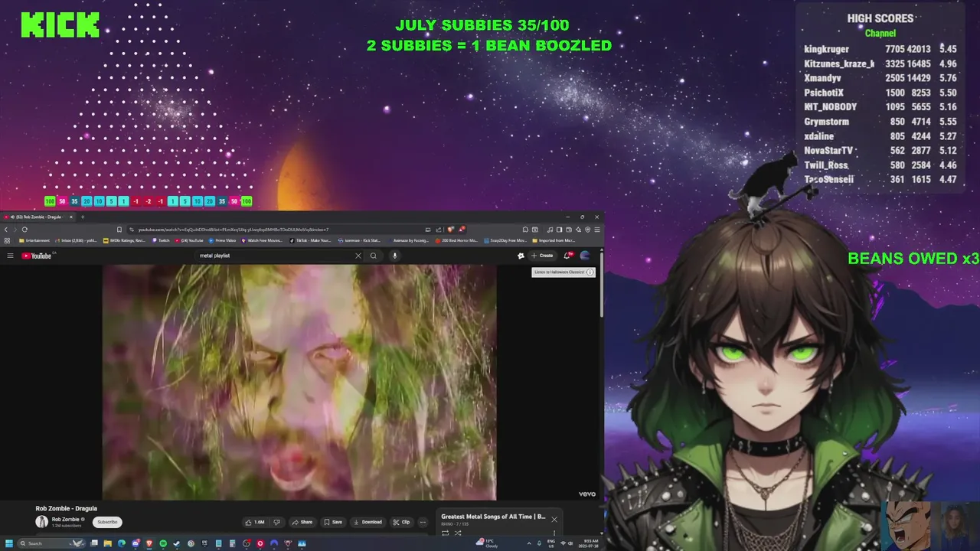
Task: Open File Explorer from taskbar
Action: [x=108, y=543]
